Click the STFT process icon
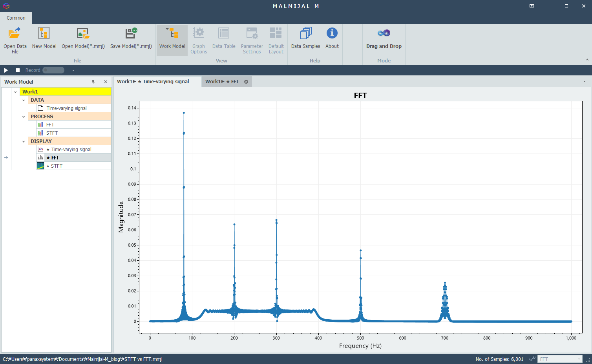 (40, 133)
